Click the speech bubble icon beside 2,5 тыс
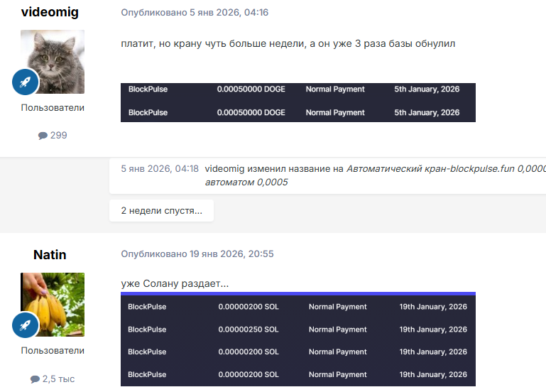 pos(35,379)
